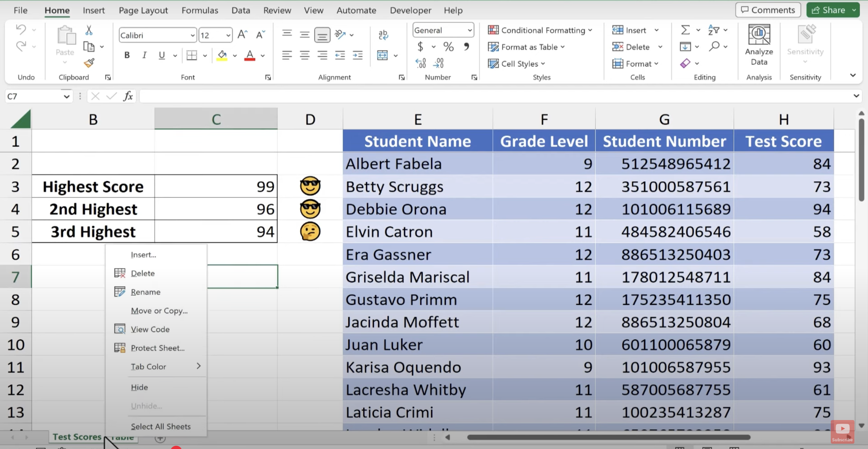This screenshot has width=868, height=449.
Task: Choose Rename from the context menu
Action: (x=146, y=292)
